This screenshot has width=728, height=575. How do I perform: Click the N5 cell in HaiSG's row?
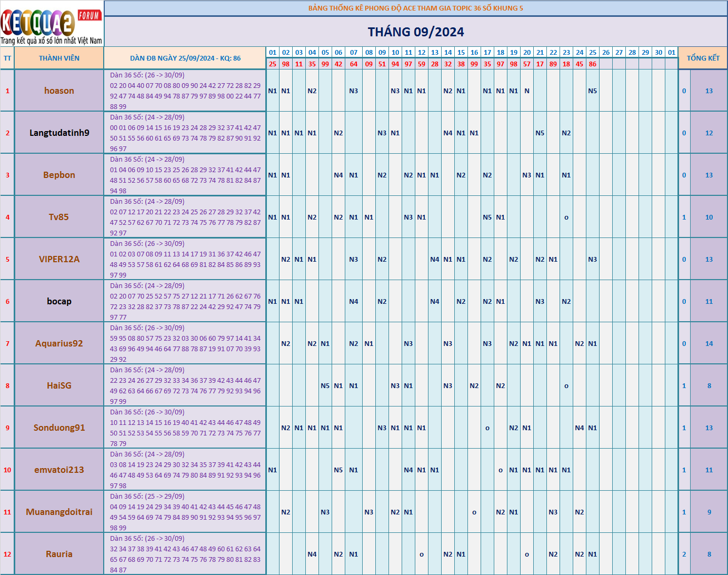click(x=325, y=385)
